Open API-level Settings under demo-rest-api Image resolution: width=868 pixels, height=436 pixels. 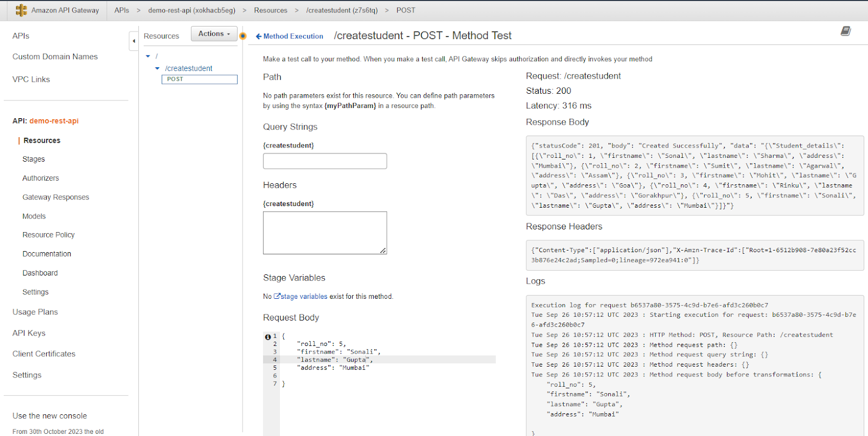(35, 292)
